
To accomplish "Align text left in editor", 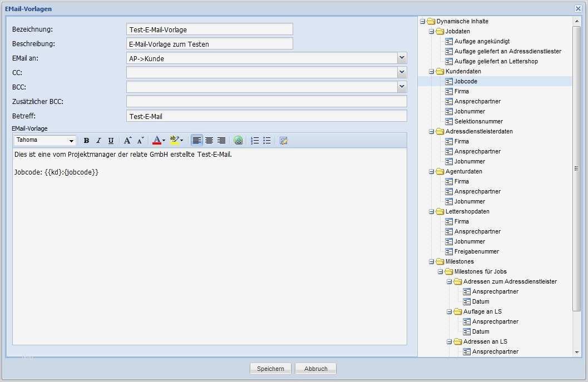I will pyautogui.click(x=197, y=141).
